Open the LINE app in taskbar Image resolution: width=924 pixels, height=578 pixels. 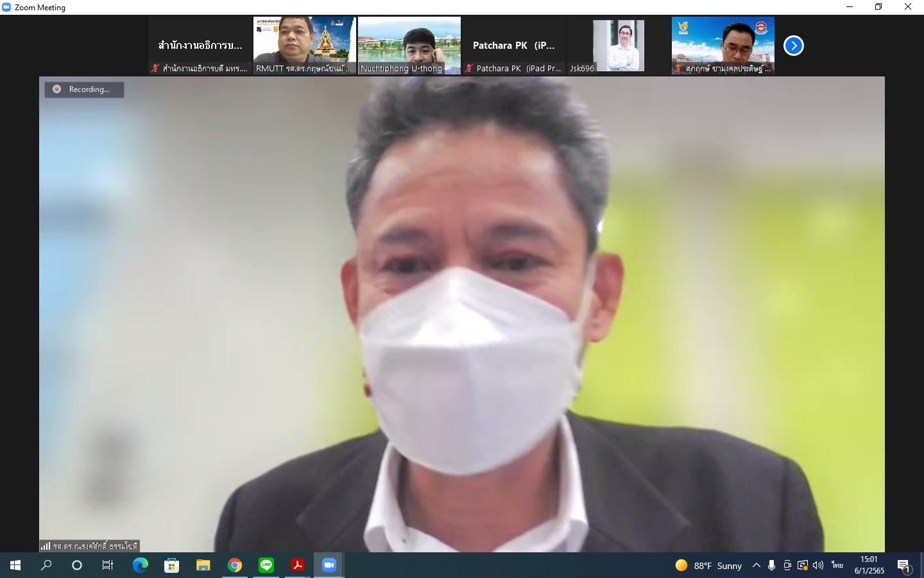266,565
